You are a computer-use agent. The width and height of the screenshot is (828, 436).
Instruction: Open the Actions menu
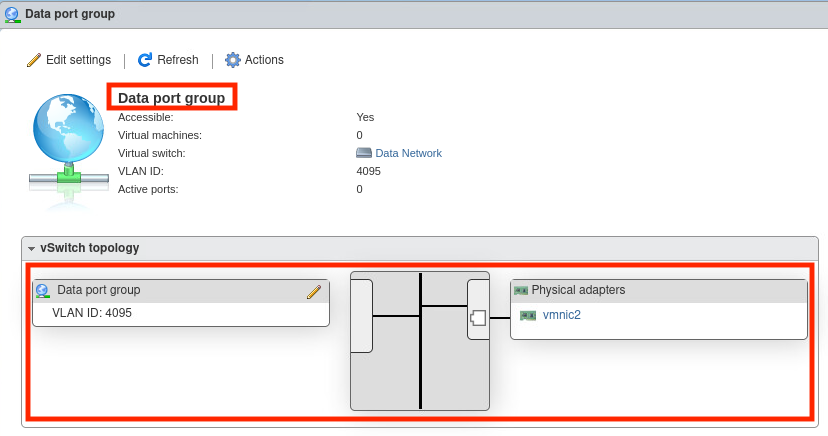[264, 60]
